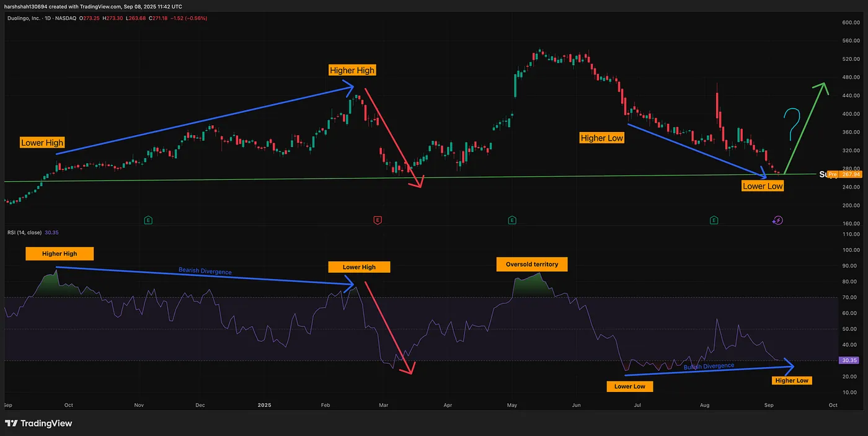Open the red earnings E marker
Screen dimensions: 868x436
[377, 220]
